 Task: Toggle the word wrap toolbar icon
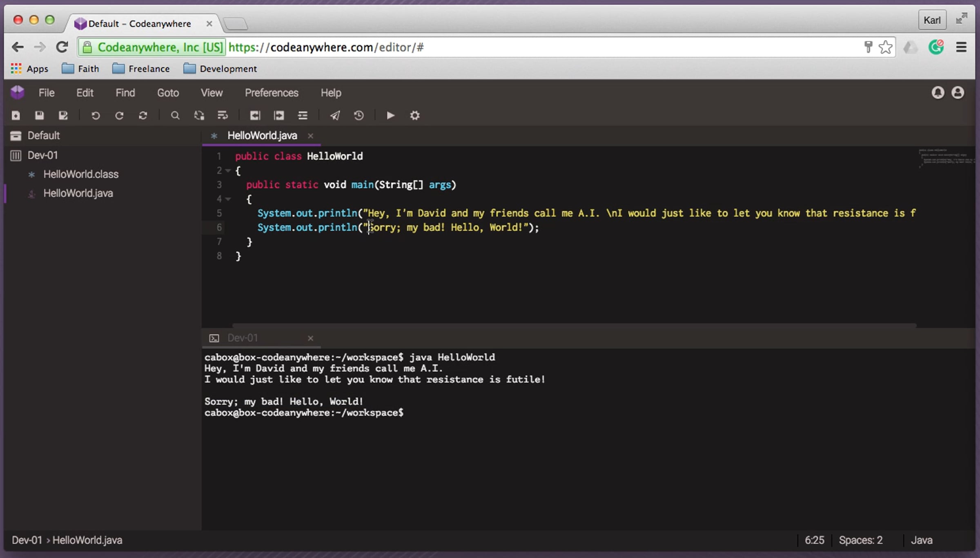click(223, 116)
